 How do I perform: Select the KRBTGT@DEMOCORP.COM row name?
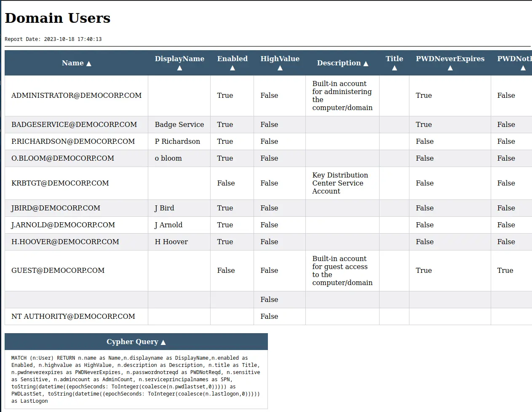point(60,183)
